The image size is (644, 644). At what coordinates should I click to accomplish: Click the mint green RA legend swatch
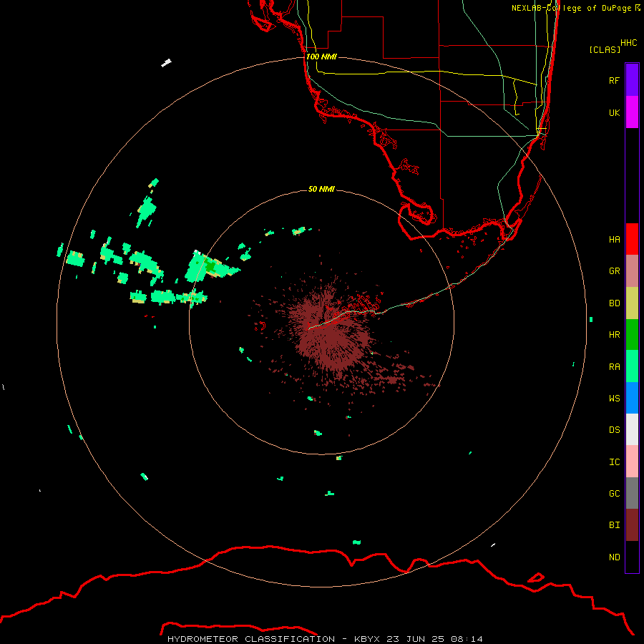632,366
